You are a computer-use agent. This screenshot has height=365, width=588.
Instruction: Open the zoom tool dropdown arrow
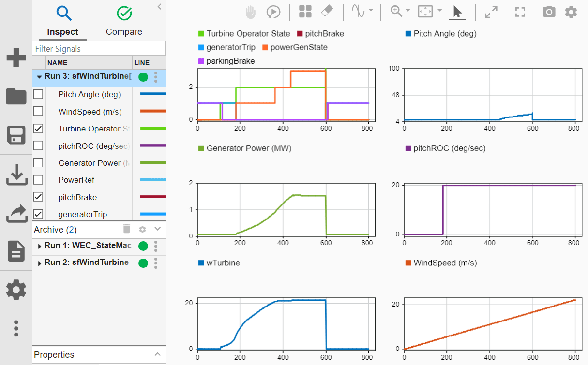(408, 11)
